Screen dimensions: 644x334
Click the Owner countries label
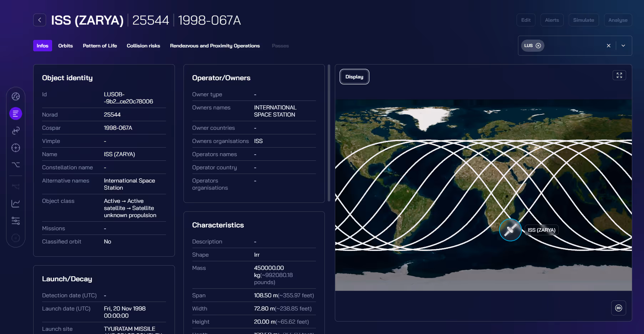[x=213, y=128]
